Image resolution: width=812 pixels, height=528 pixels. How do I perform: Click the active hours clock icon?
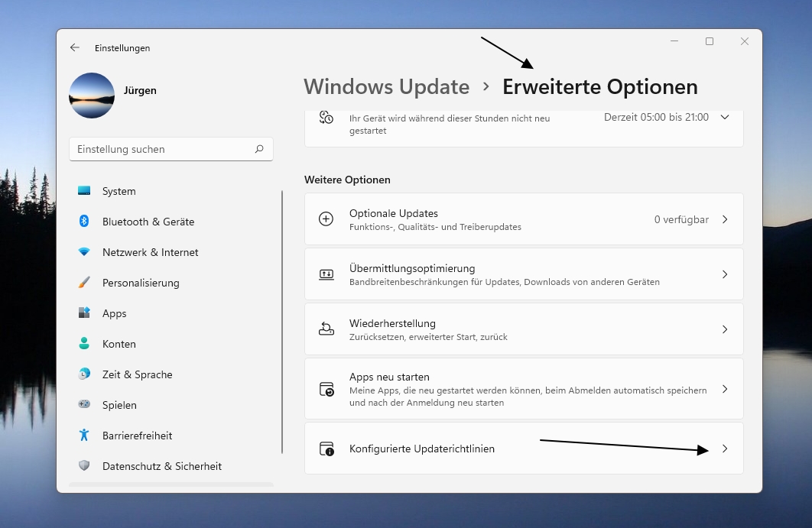[x=326, y=118]
